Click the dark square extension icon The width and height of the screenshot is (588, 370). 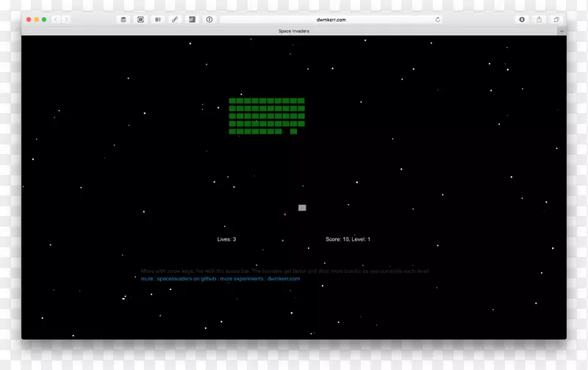pos(192,20)
